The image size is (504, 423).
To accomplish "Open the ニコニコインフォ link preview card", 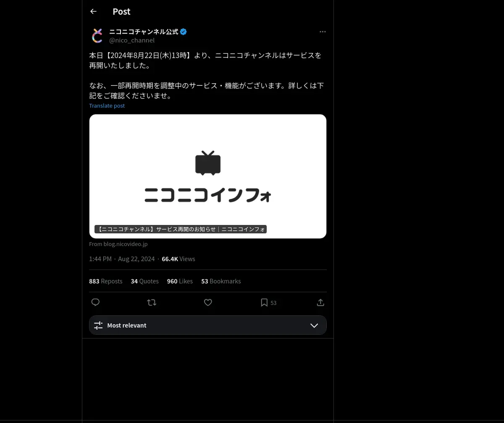I will (208, 176).
